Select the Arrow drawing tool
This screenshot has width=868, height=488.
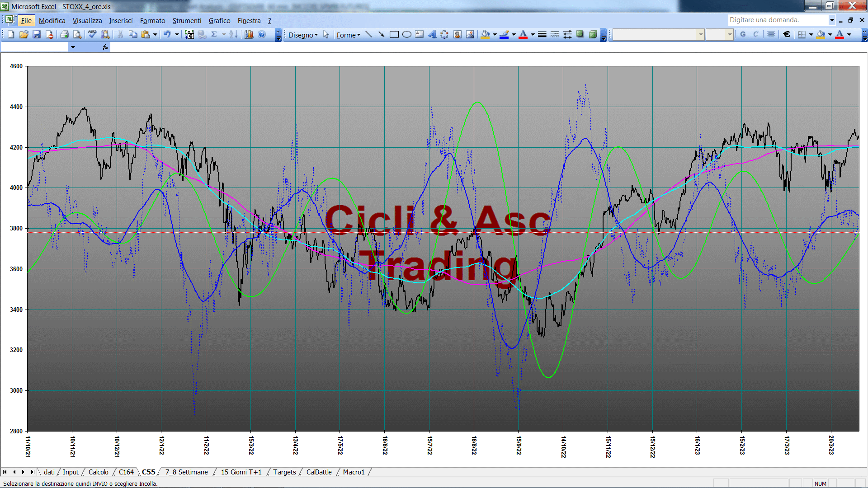[381, 34]
